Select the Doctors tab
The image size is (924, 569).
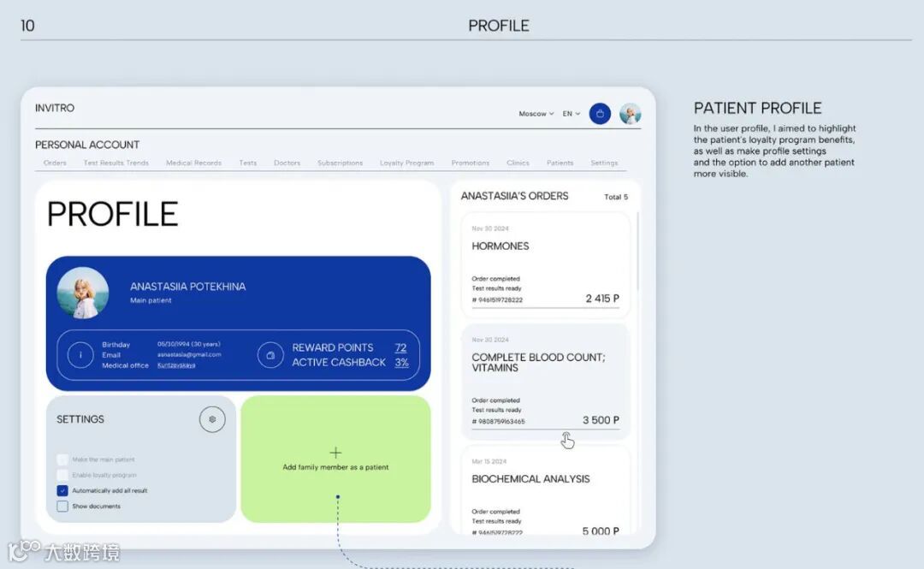coord(287,163)
